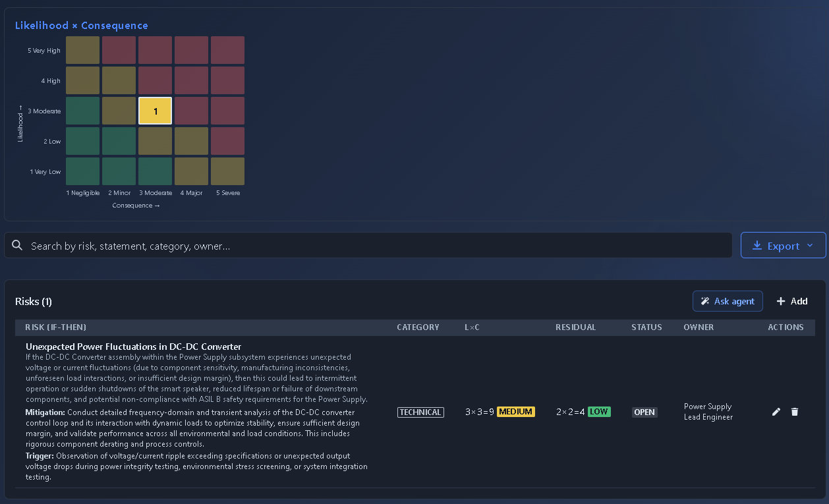Screen dimensions: 829x504
Task: Click the magnifier search icon
Action: 17,246
